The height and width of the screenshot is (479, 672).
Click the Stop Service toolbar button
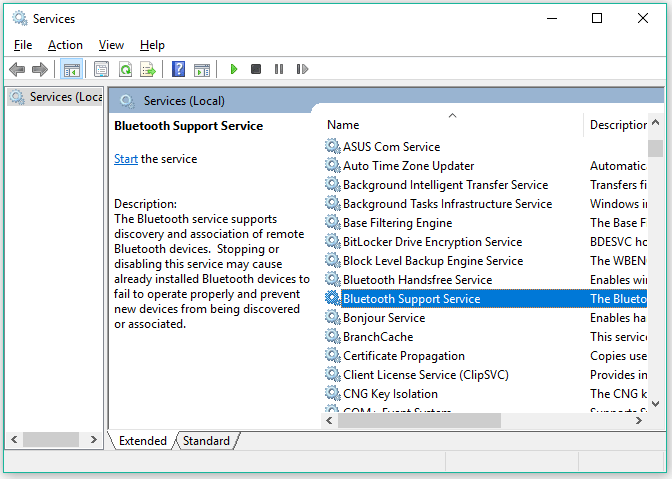(256, 69)
